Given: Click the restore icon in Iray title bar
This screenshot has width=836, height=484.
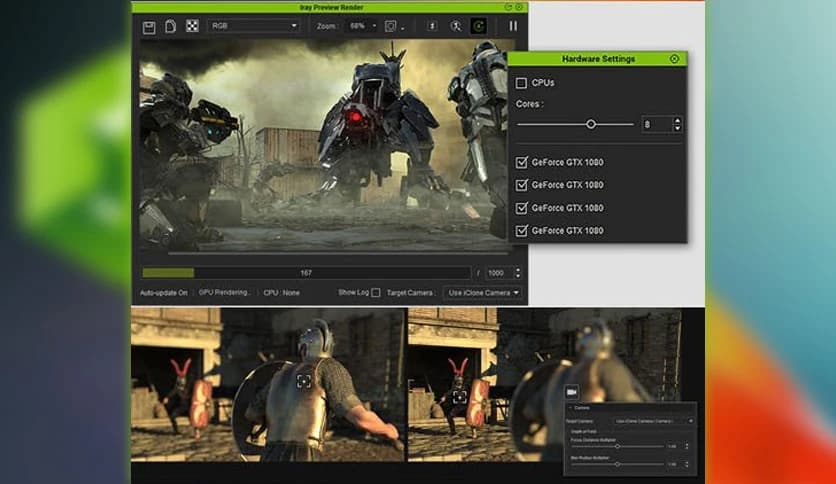Looking at the screenshot, I should pyautogui.click(x=508, y=7).
